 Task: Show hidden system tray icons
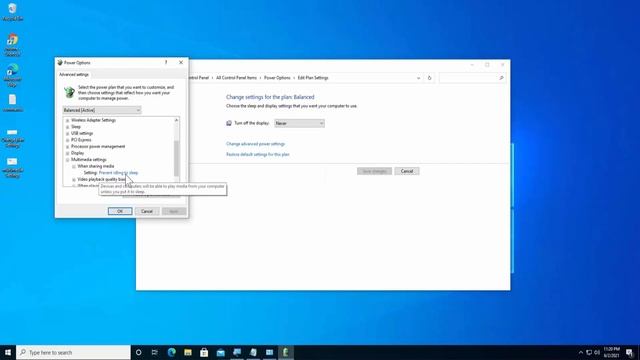pyautogui.click(x=581, y=352)
